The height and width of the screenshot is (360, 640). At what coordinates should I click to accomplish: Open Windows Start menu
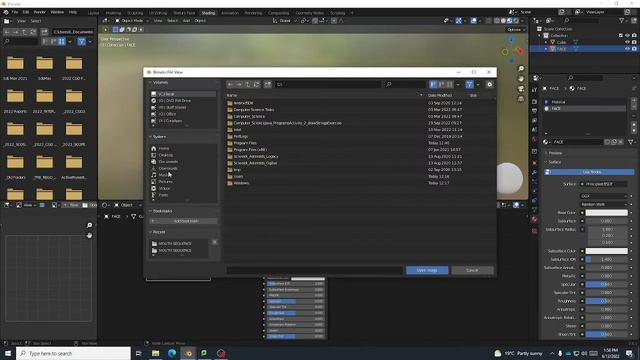(x=8, y=353)
